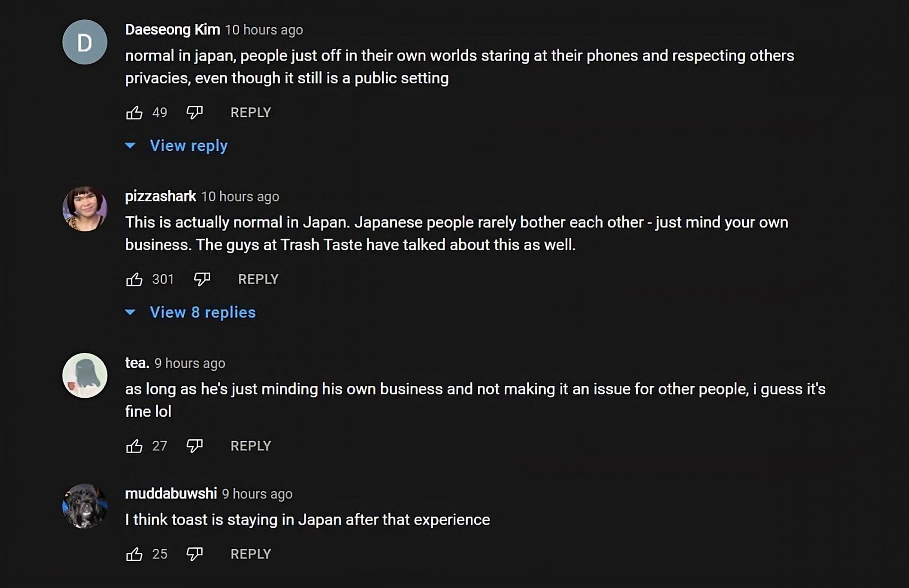Open pizzashark's profile picture
909x588 pixels.
coord(85,209)
